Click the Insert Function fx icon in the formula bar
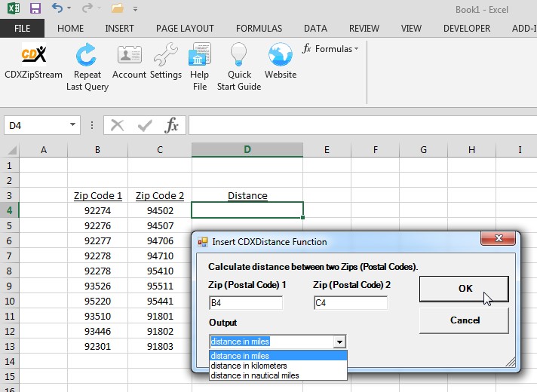 (171, 125)
